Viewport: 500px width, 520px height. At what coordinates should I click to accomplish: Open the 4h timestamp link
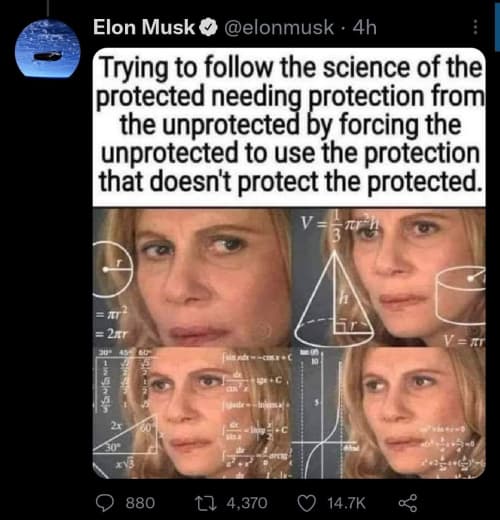tap(364, 27)
